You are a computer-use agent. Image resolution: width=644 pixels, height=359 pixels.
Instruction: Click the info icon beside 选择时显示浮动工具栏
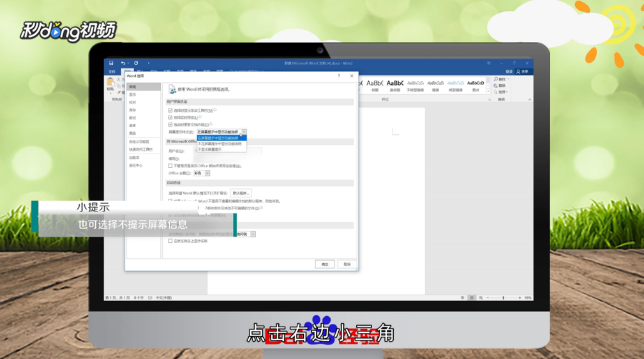215,110
